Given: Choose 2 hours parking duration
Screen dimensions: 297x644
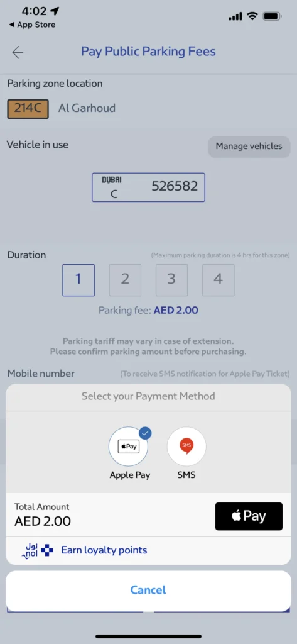Looking at the screenshot, I should 125,280.
